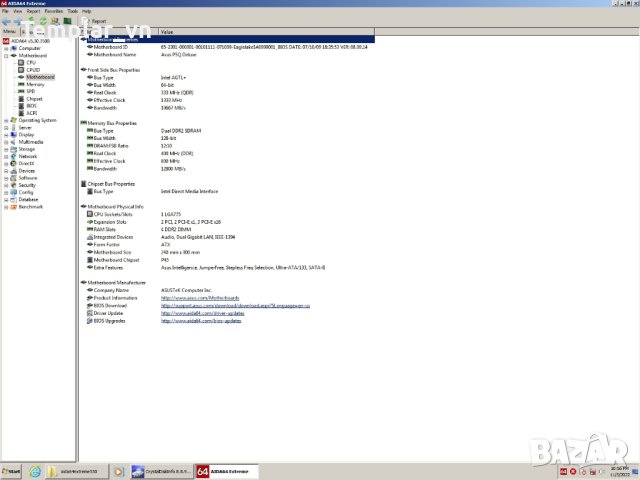Open the Memory tree item
This screenshot has height=480, width=640.
(x=35, y=84)
